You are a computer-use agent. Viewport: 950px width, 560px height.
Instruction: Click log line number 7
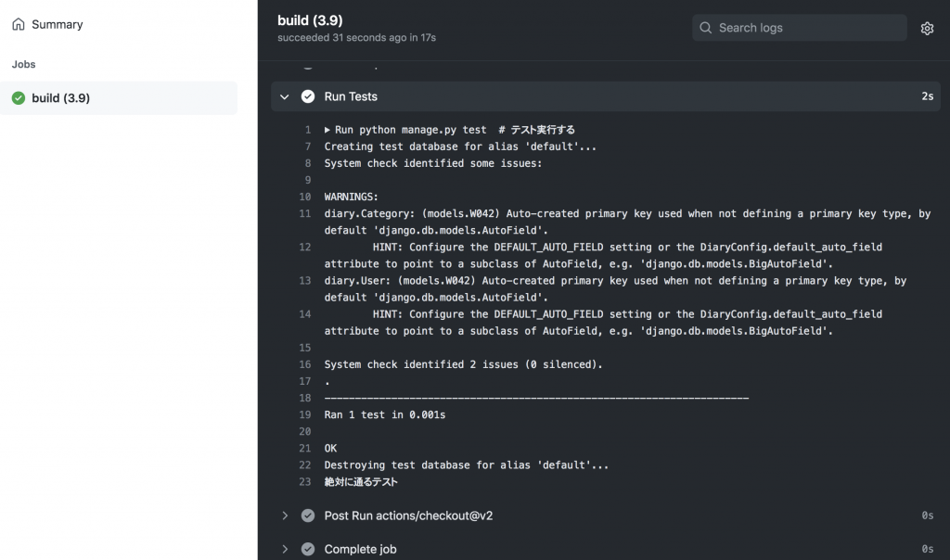308,146
